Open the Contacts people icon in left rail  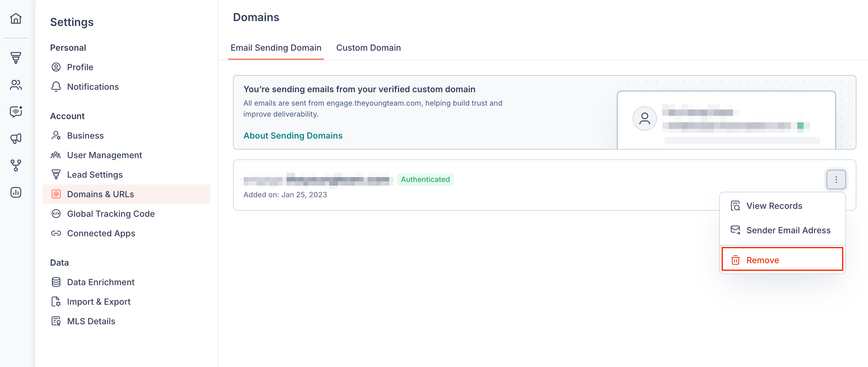click(16, 85)
